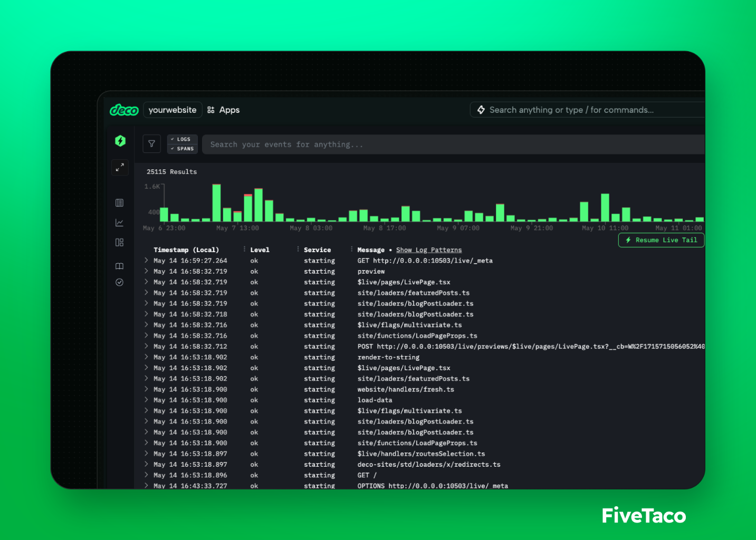This screenshot has width=756, height=540.
Task: Open the Apps grid icon
Action: coord(211,110)
